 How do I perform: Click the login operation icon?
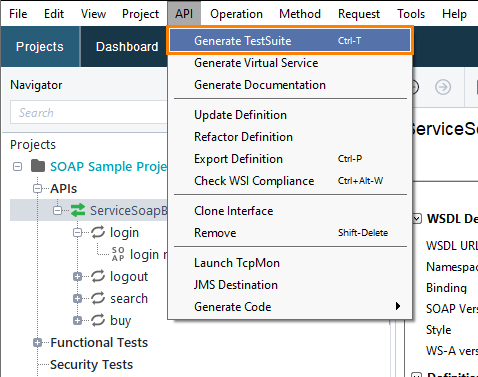click(x=98, y=232)
